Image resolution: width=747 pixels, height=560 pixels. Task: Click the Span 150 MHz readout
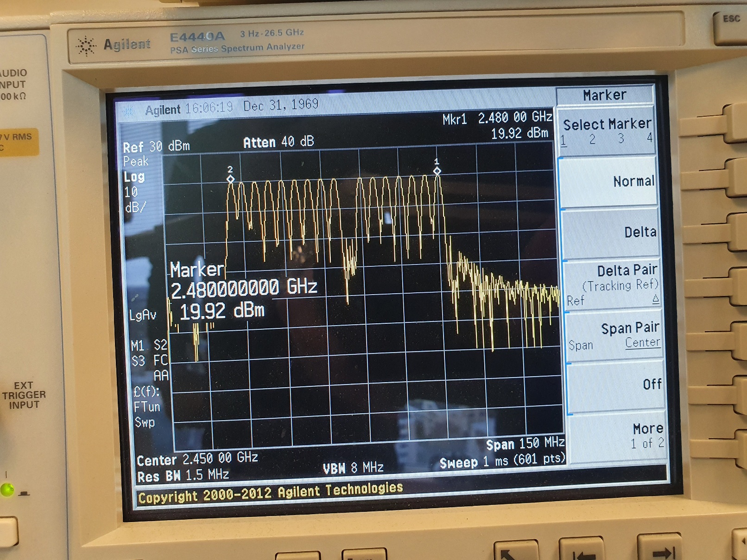pyautogui.click(x=525, y=444)
